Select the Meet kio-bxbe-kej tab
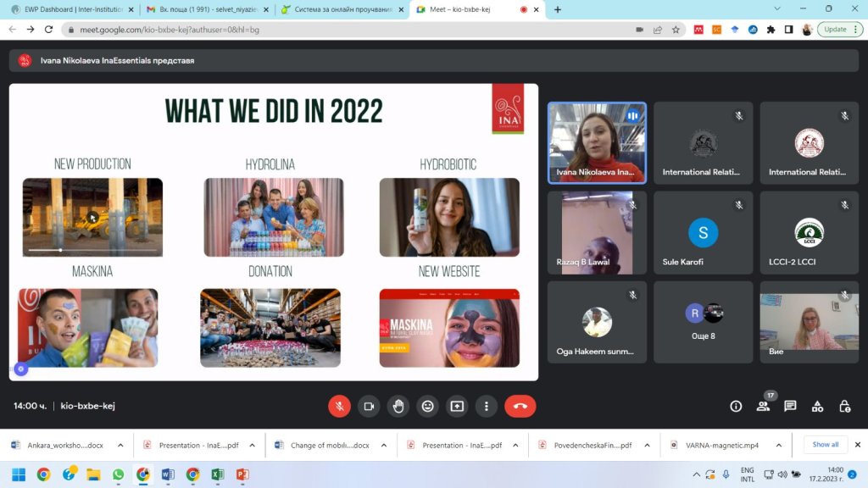Viewport: 868px width, 488px height. pos(476,9)
